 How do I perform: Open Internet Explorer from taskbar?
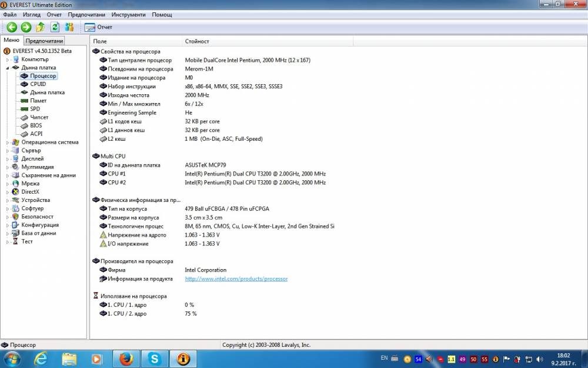click(41, 359)
